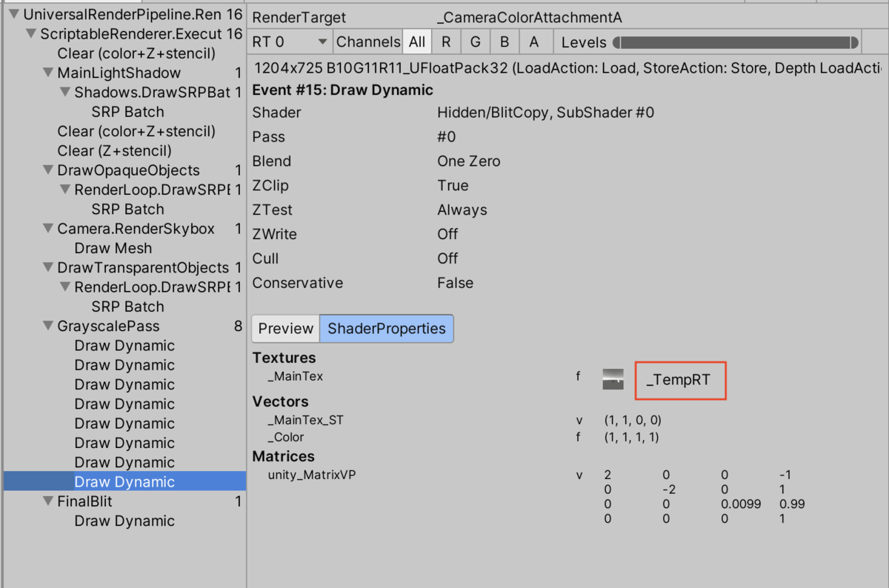Collapse the Shadows.DrawSRPBatcher node
The height and width of the screenshot is (588, 889).
tap(65, 93)
